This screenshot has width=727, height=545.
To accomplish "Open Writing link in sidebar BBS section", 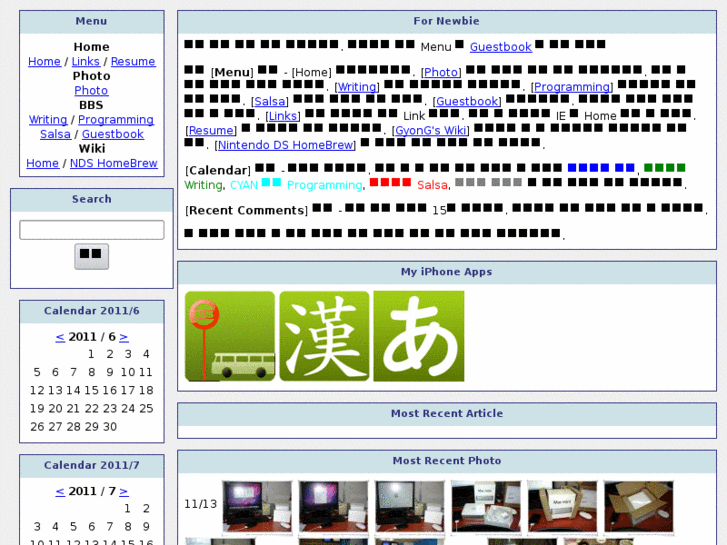I will [x=48, y=120].
